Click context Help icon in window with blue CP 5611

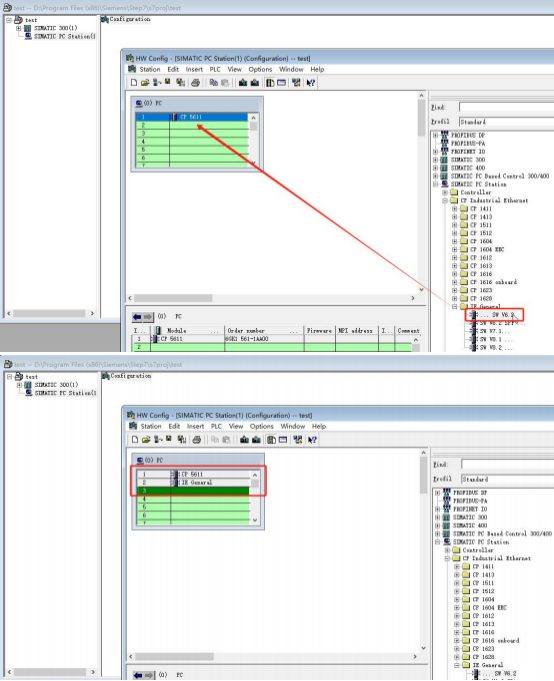[310, 83]
